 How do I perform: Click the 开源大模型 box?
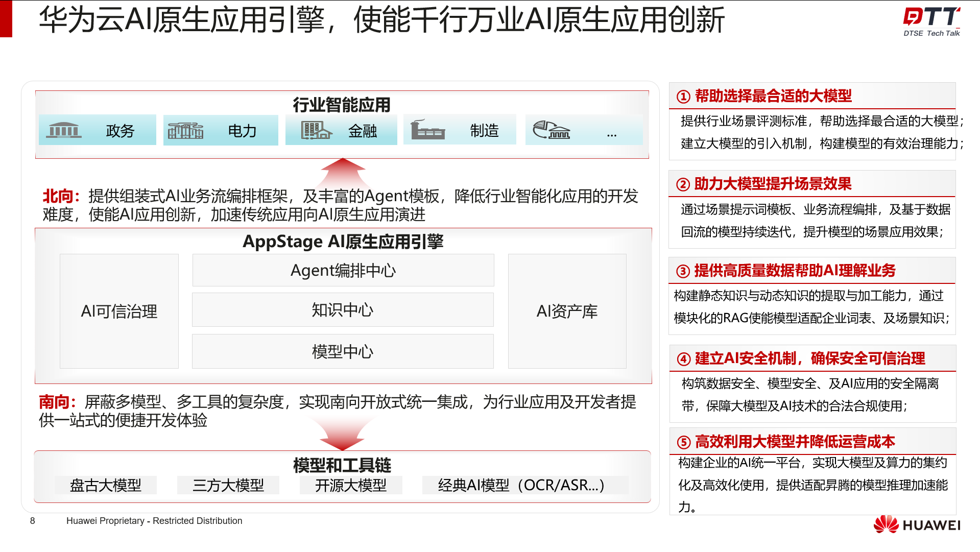(351, 485)
